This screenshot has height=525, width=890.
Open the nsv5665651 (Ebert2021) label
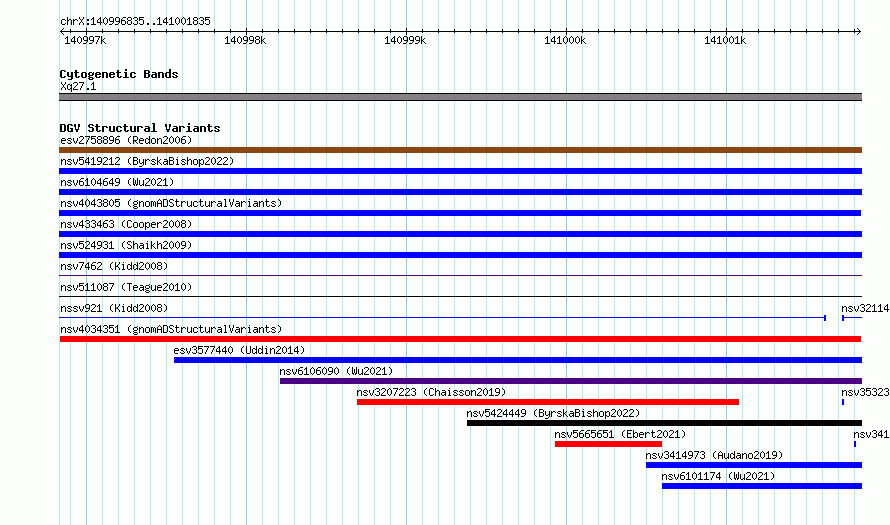[620, 434]
